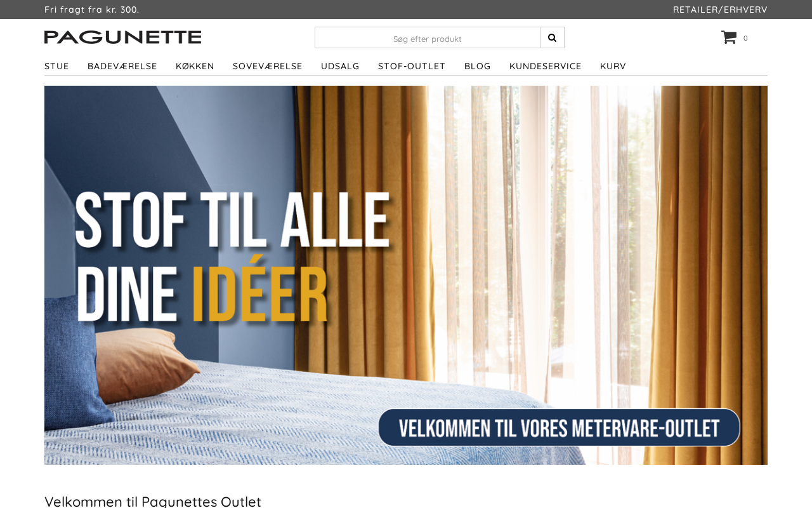Click the Pagunette logo

point(123,37)
